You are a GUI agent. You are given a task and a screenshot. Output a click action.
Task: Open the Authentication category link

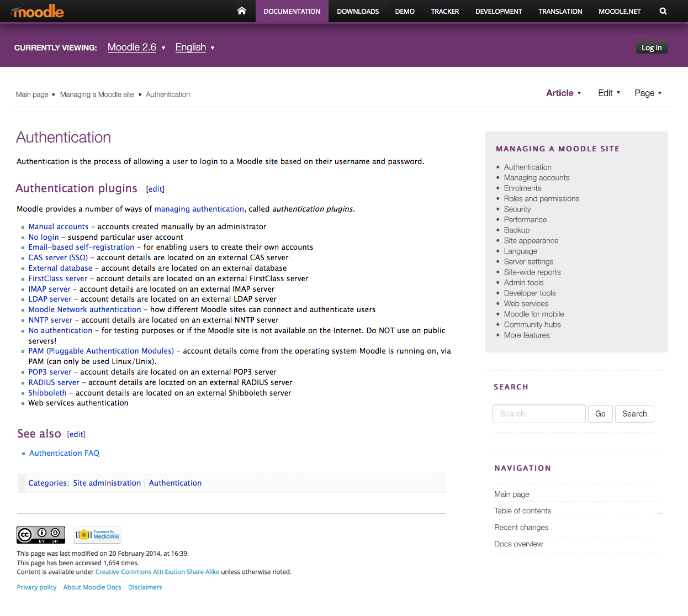pos(175,483)
